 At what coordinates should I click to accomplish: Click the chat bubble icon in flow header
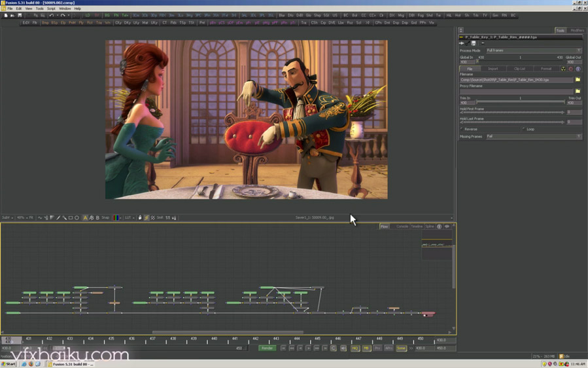coord(447,227)
